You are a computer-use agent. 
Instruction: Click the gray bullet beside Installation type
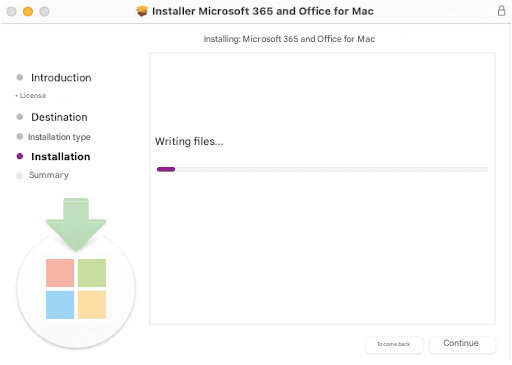pos(20,136)
